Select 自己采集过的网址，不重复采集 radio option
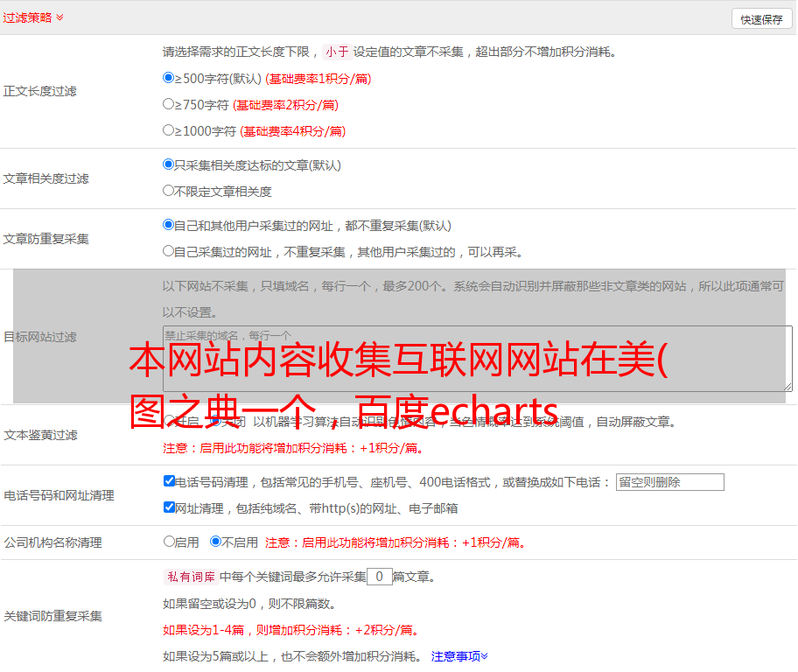 168,250
